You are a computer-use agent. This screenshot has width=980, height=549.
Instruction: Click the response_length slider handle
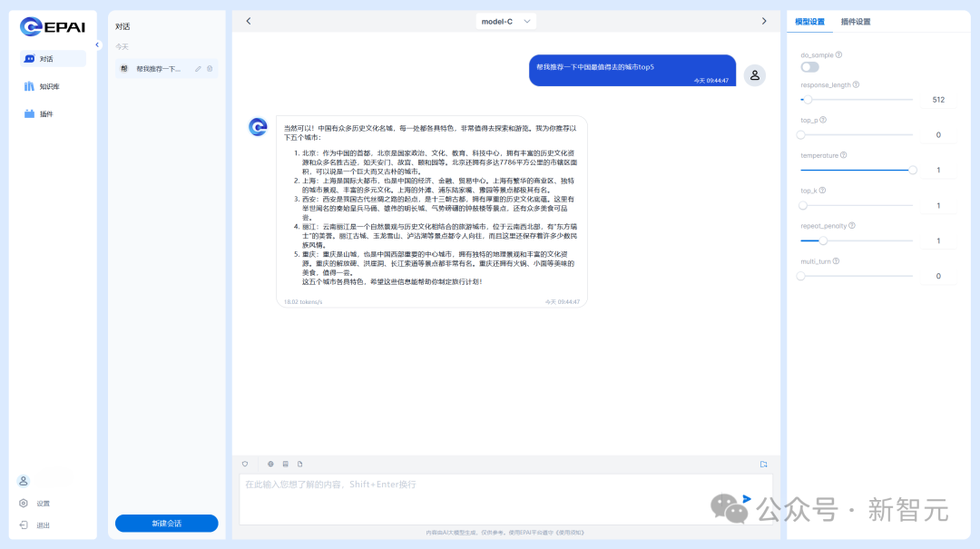tap(808, 100)
